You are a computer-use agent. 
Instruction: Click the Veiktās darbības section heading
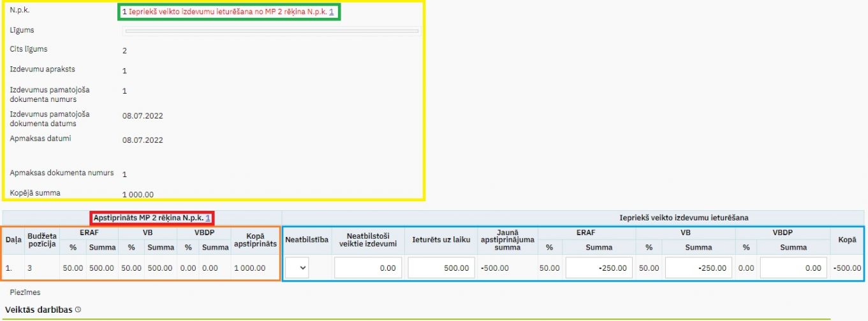38,310
